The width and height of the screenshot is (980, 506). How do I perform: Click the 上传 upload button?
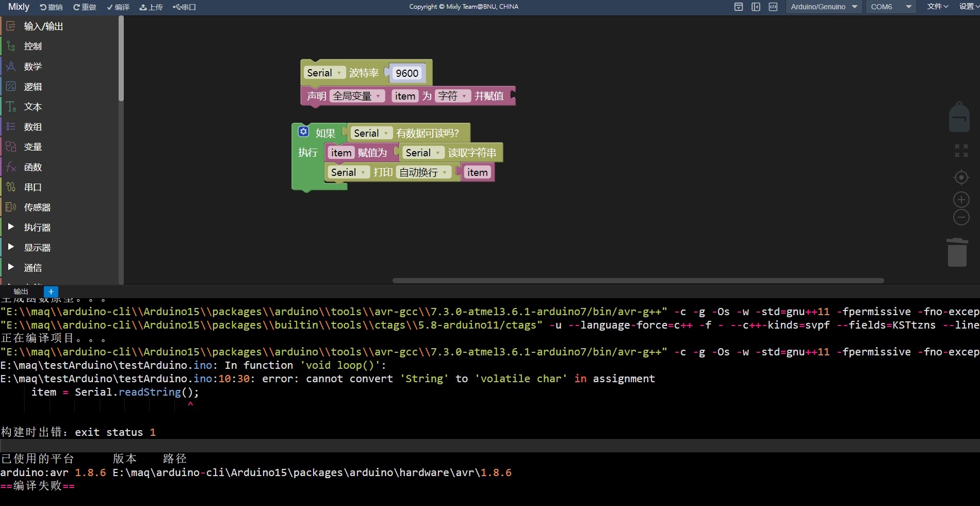coord(151,7)
